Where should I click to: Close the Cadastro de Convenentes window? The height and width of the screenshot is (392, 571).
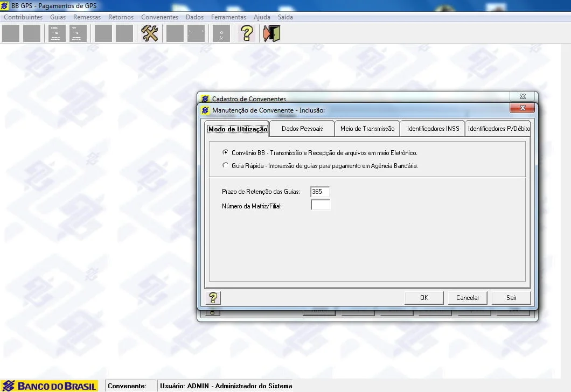click(523, 96)
